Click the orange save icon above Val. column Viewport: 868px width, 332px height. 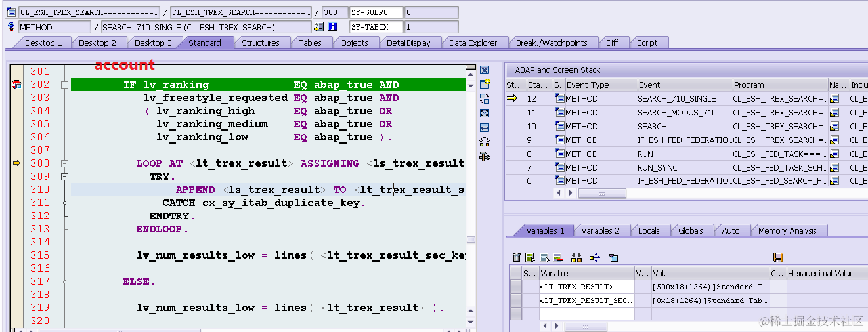pyautogui.click(x=779, y=257)
